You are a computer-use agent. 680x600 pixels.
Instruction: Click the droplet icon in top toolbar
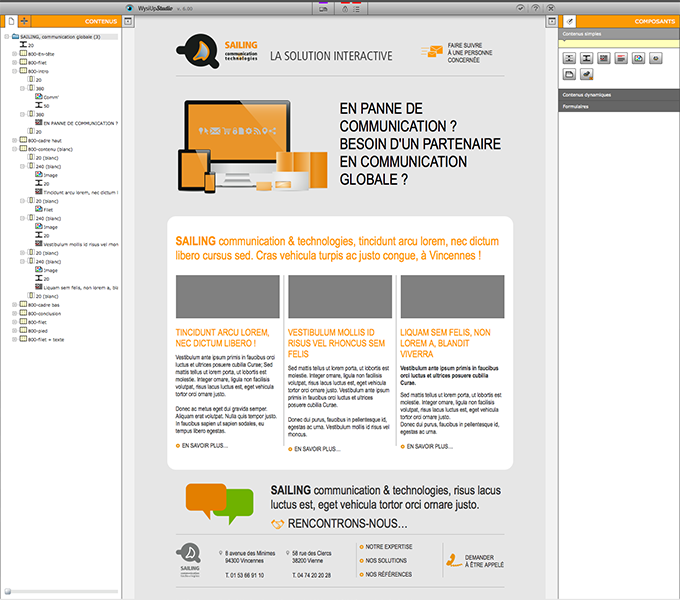pos(345,9)
